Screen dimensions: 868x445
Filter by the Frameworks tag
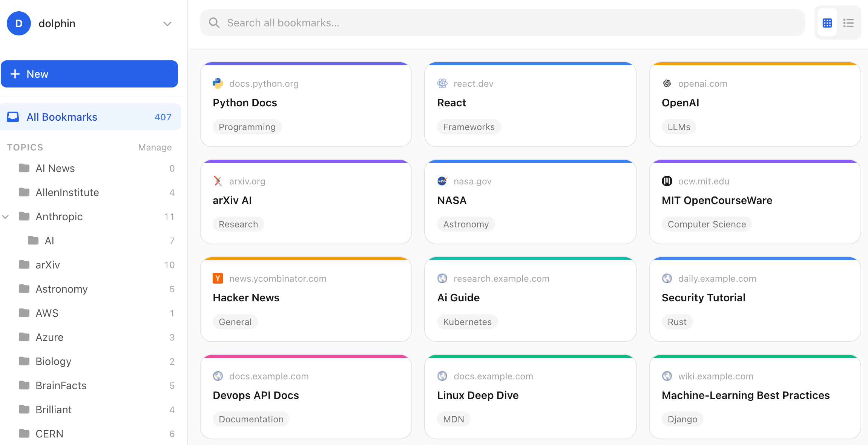pos(469,127)
